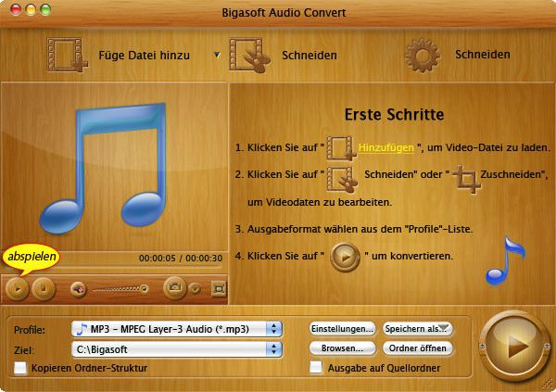556x392 pixels.
Task: Open the yellow Hinzufügen link
Action: click(x=386, y=147)
